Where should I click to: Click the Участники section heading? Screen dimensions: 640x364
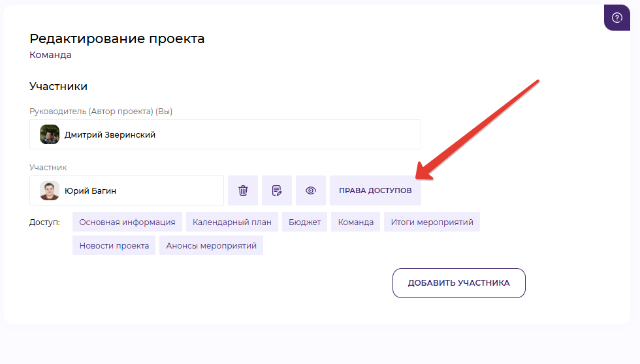click(58, 86)
